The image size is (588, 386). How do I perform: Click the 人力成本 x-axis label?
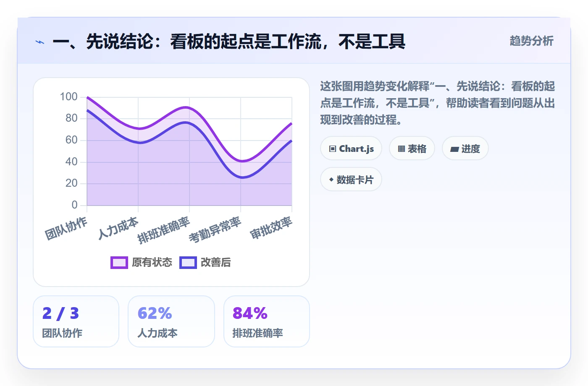(x=118, y=228)
